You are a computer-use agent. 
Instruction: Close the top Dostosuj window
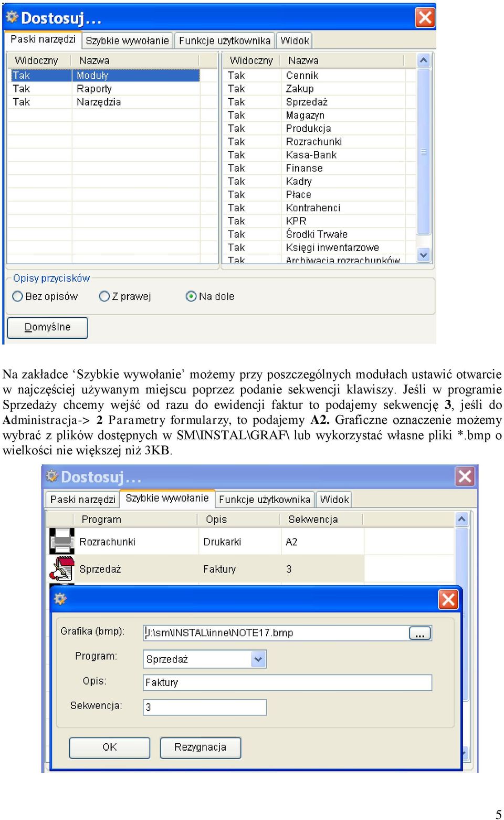425,17
